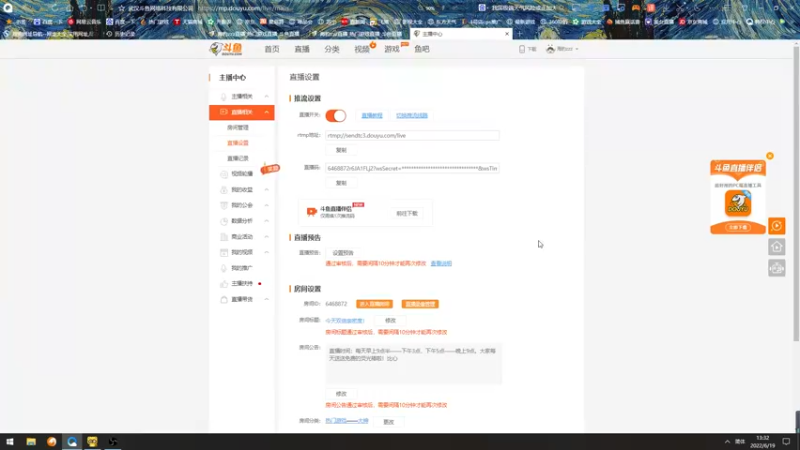Click the orange button right of 进入直播间

pyautogui.click(x=420, y=304)
